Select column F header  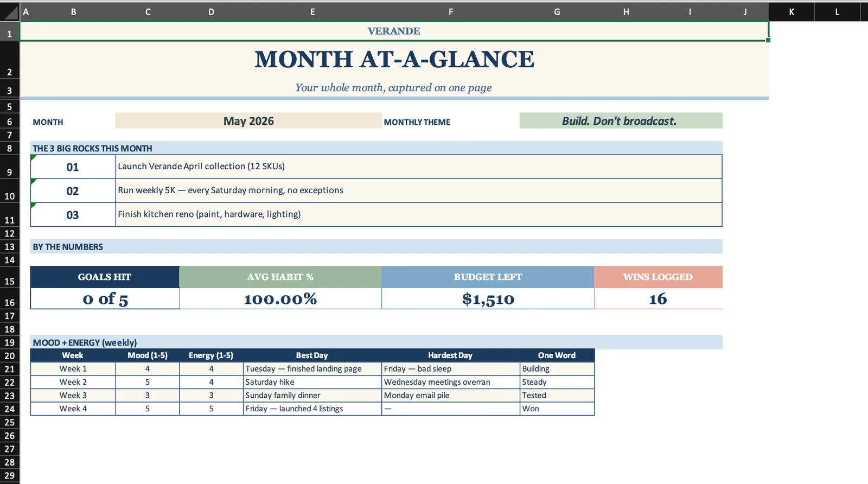click(x=450, y=11)
